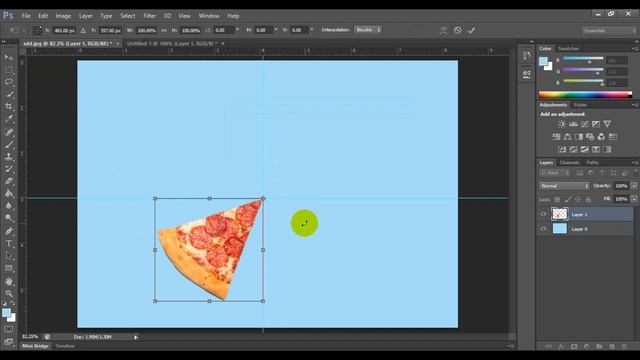
Task: Switch to the Channels tab
Action: 569,162
